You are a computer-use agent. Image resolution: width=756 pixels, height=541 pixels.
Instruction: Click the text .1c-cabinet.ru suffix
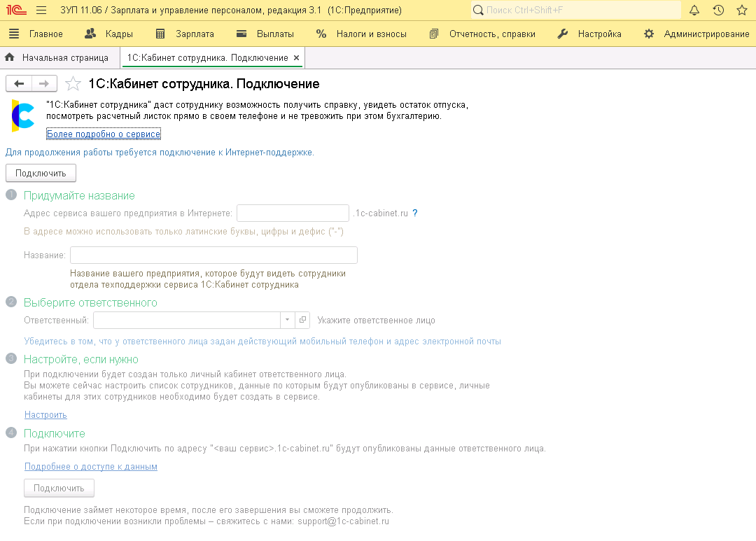coord(380,213)
